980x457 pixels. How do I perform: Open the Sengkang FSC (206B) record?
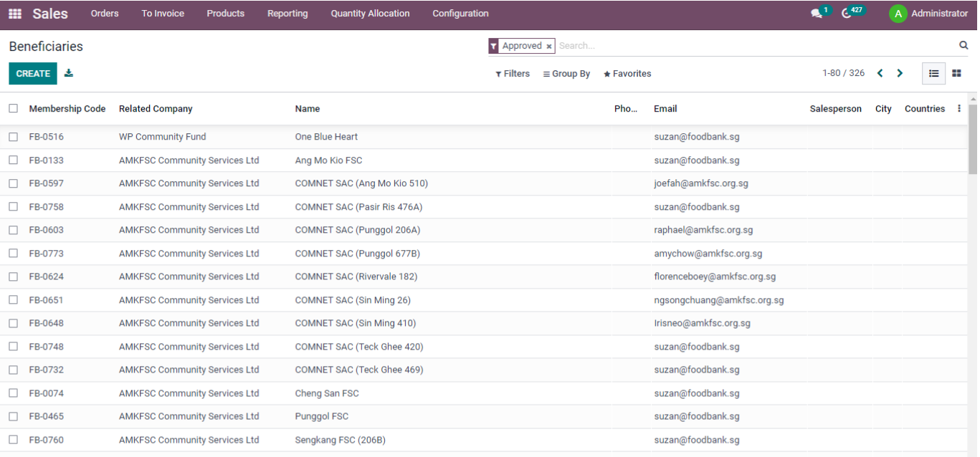341,440
